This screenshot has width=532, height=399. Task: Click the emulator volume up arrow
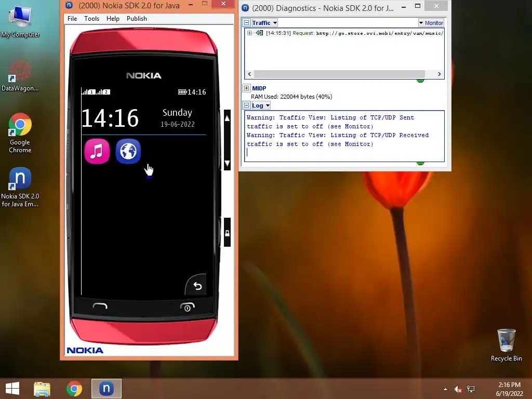(x=228, y=118)
